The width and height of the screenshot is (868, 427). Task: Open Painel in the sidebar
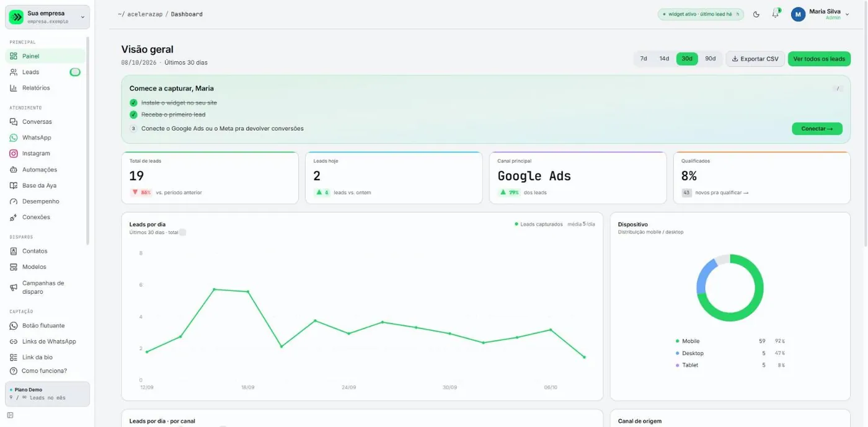(45, 56)
